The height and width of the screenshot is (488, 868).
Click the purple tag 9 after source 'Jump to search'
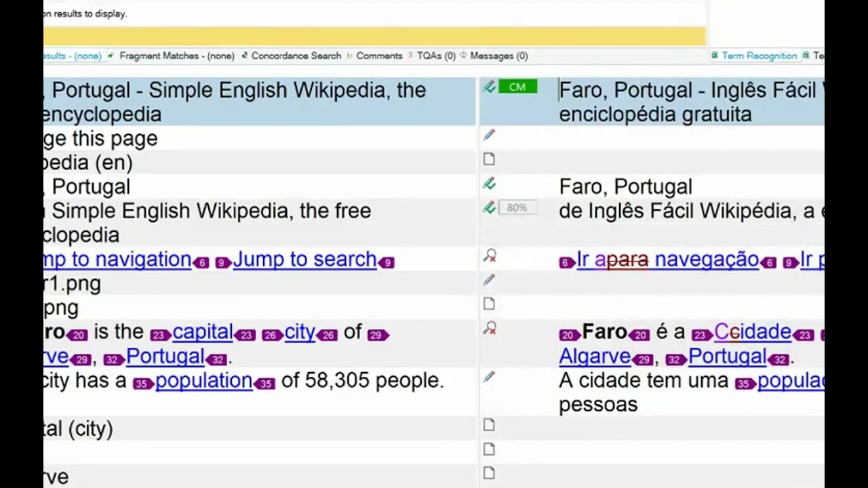tap(387, 262)
